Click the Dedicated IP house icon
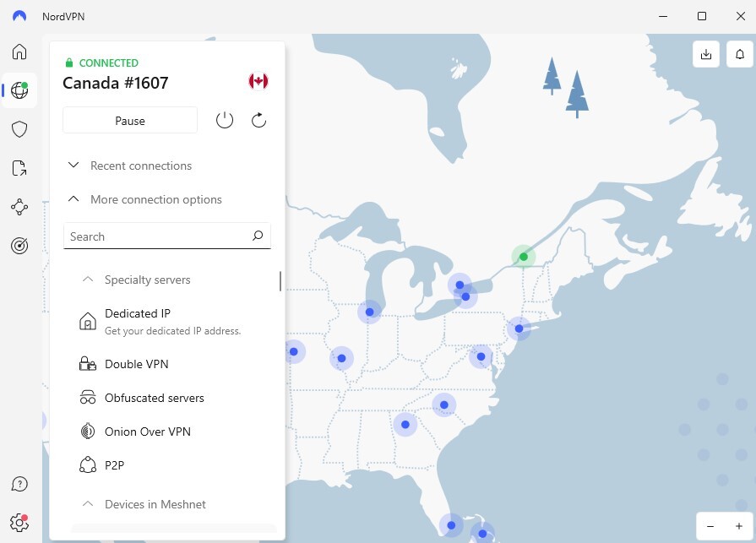 pos(87,322)
